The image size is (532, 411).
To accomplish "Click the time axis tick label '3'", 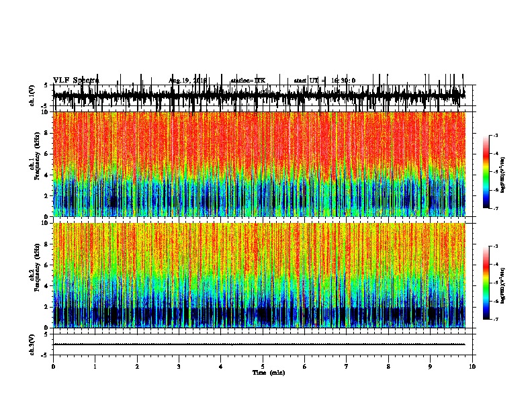I will [179, 367].
